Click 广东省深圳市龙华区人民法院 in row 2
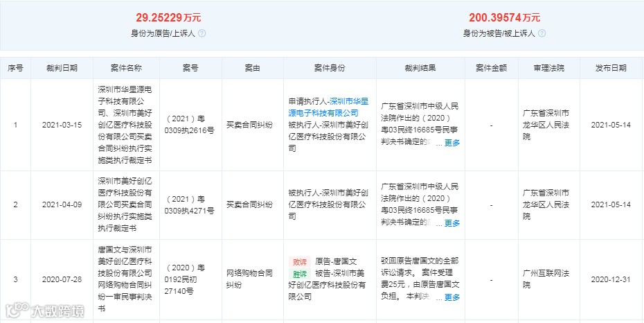 (x=546, y=205)
